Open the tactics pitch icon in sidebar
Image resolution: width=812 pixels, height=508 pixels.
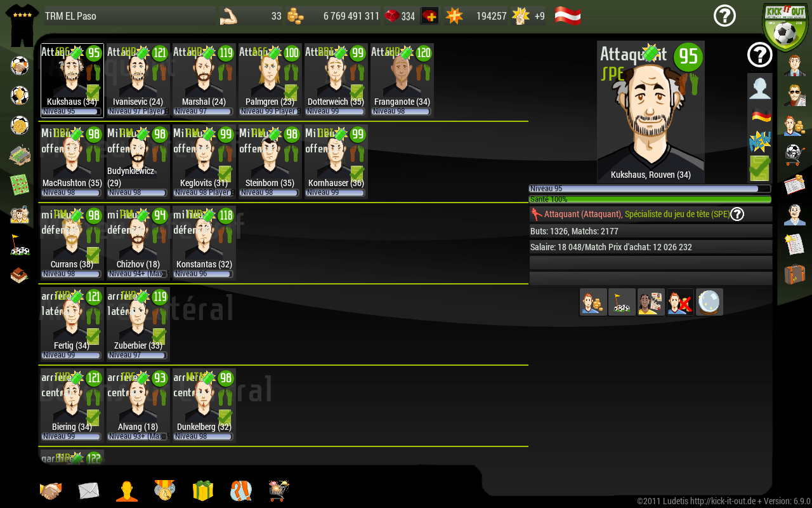click(x=20, y=185)
